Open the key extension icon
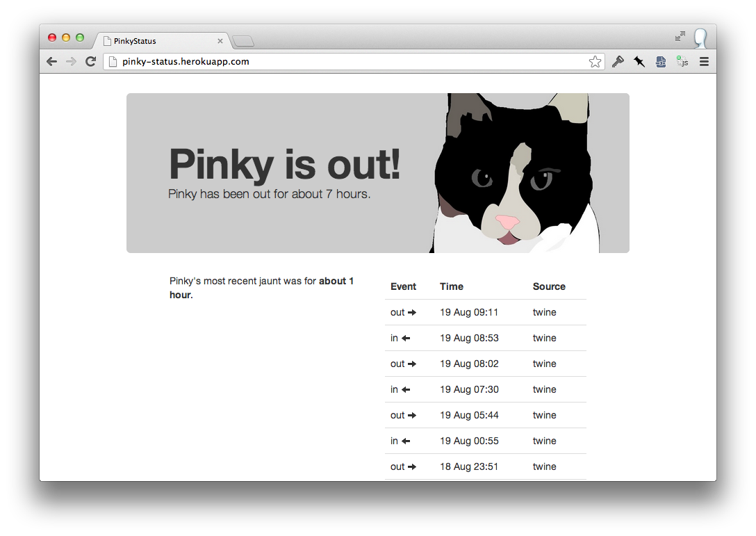Image resolution: width=756 pixels, height=536 pixels. [618, 62]
